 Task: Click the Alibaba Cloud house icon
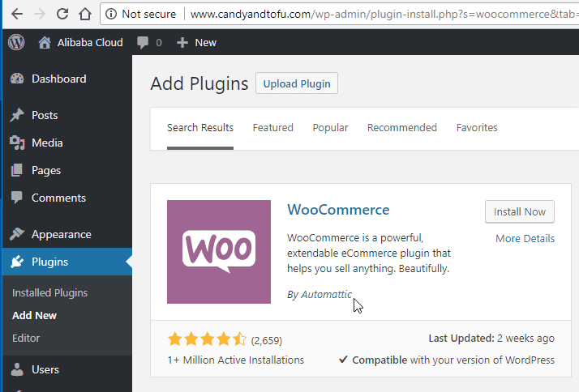(45, 42)
